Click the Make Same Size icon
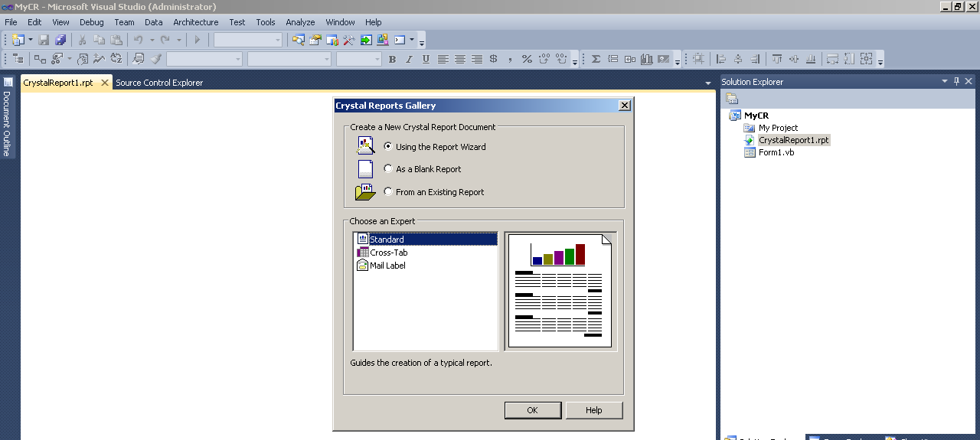The height and width of the screenshot is (440, 980). click(867, 59)
